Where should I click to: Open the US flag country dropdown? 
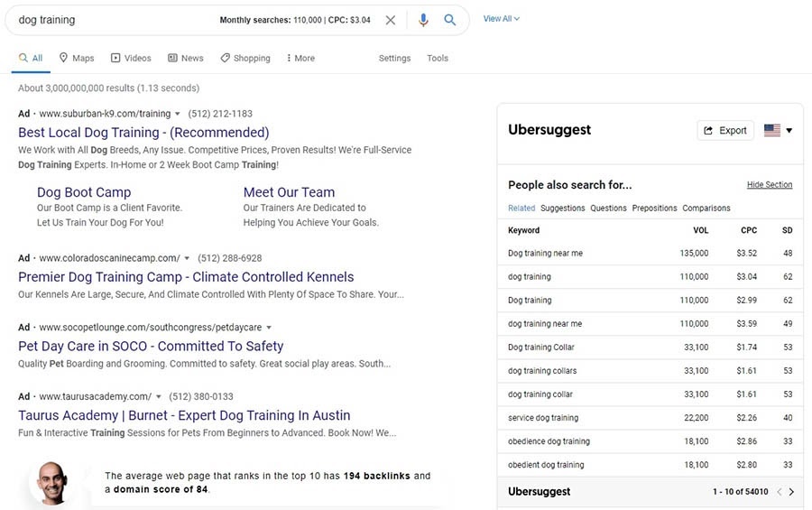(778, 130)
